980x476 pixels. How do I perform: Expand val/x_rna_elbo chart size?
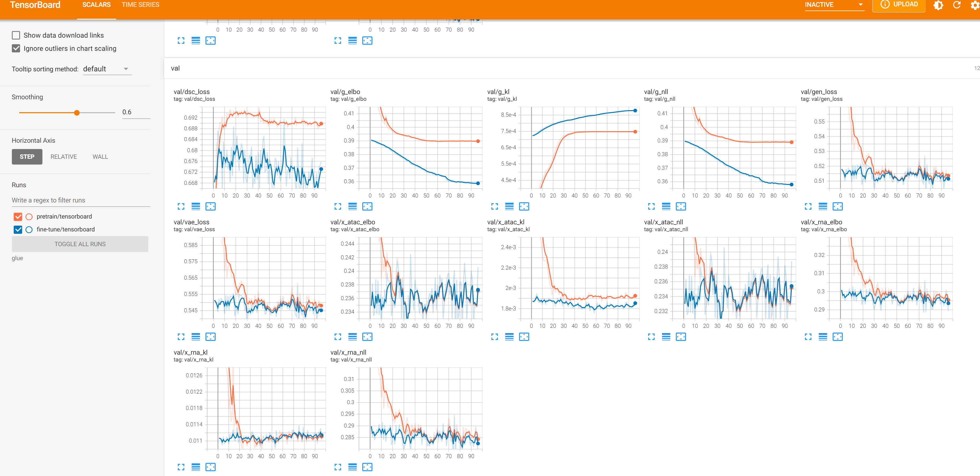click(x=808, y=337)
